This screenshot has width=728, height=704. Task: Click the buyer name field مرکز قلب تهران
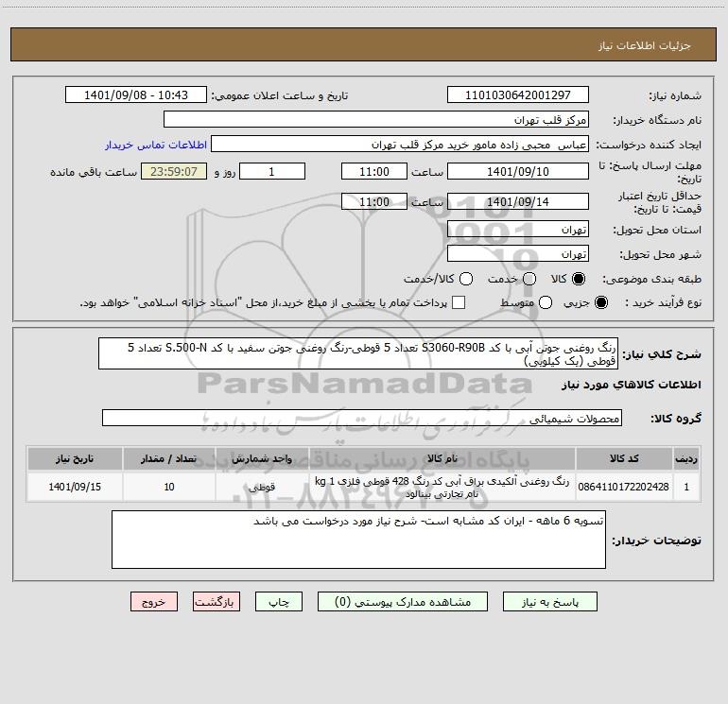[x=376, y=120]
